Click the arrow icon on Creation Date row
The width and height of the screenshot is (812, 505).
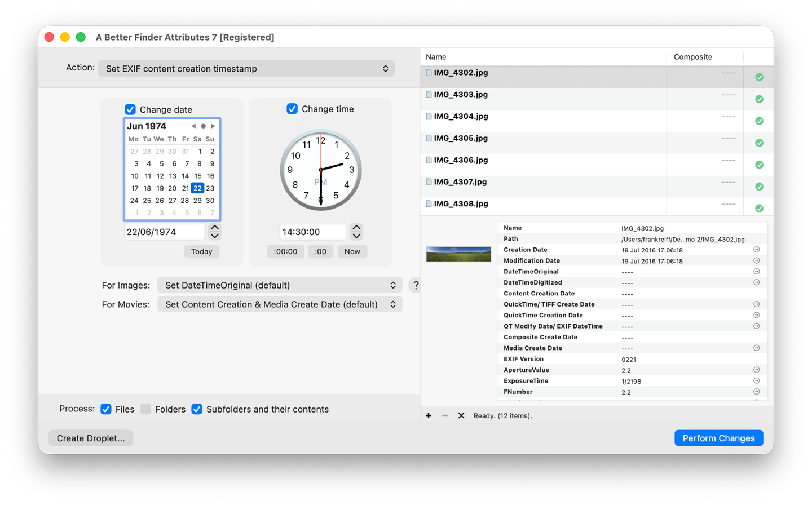[x=757, y=250]
